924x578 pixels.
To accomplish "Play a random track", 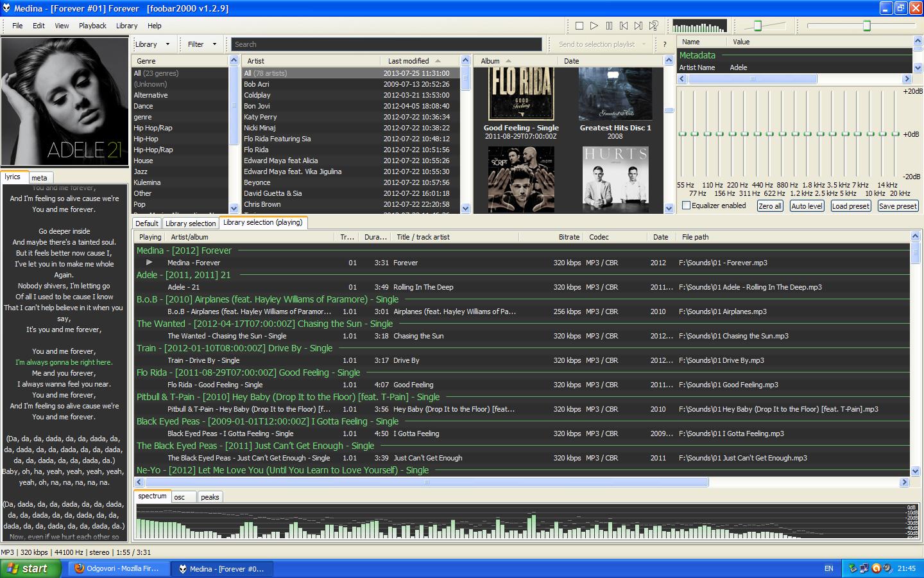I will point(653,26).
